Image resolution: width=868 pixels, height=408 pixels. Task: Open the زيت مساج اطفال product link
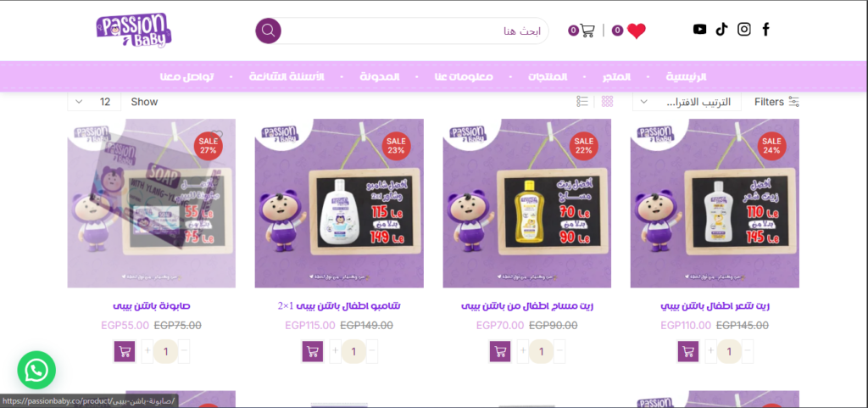(x=526, y=305)
